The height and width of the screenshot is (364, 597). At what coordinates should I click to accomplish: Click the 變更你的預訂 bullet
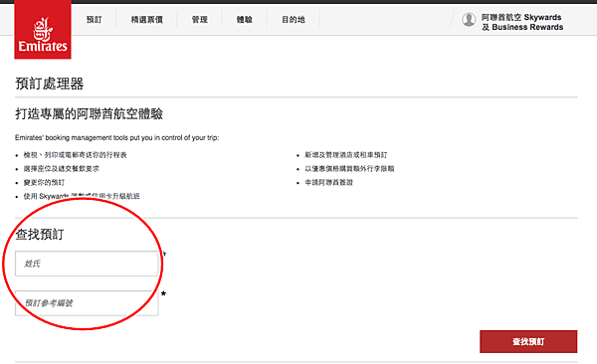(44, 182)
